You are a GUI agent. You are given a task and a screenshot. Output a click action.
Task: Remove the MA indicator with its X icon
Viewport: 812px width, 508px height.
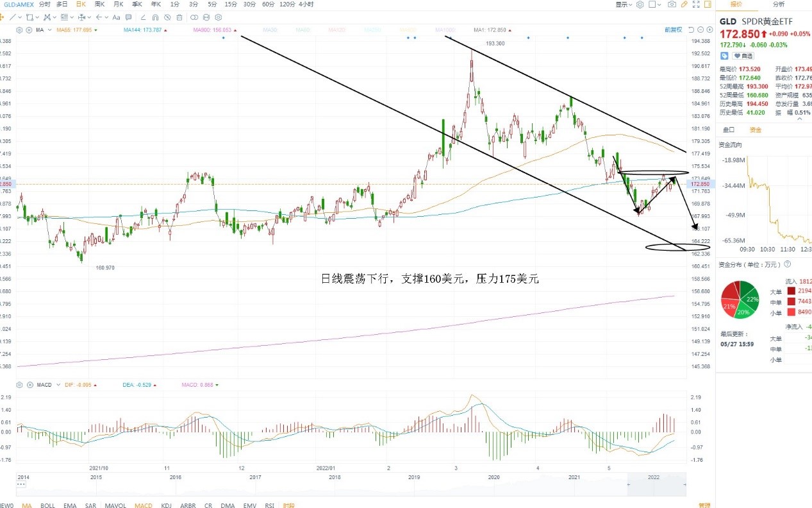click(x=29, y=30)
